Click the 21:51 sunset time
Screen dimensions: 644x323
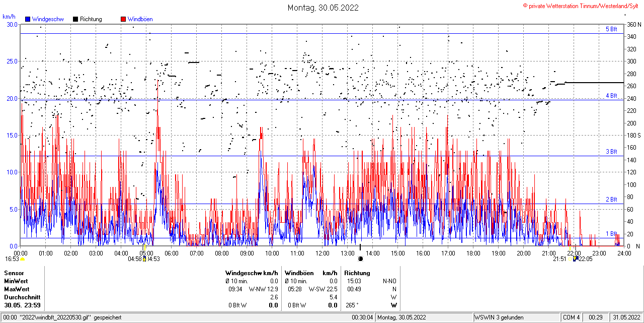click(560, 259)
